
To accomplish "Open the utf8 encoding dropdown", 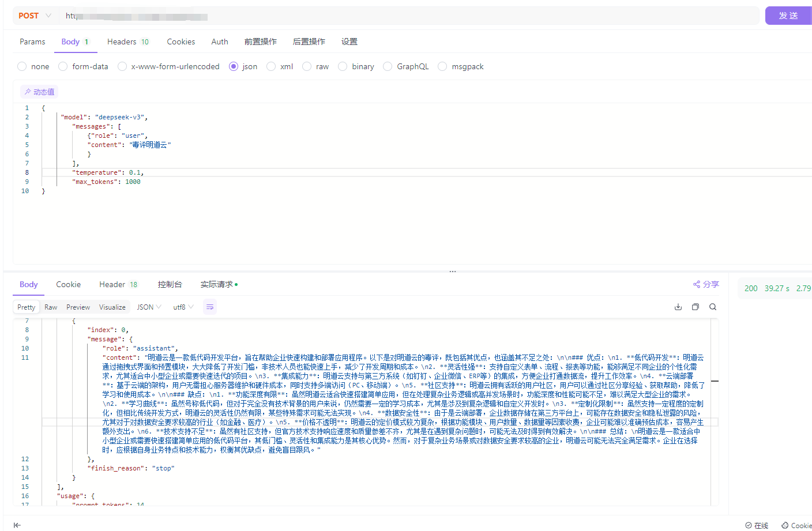I will 183,307.
